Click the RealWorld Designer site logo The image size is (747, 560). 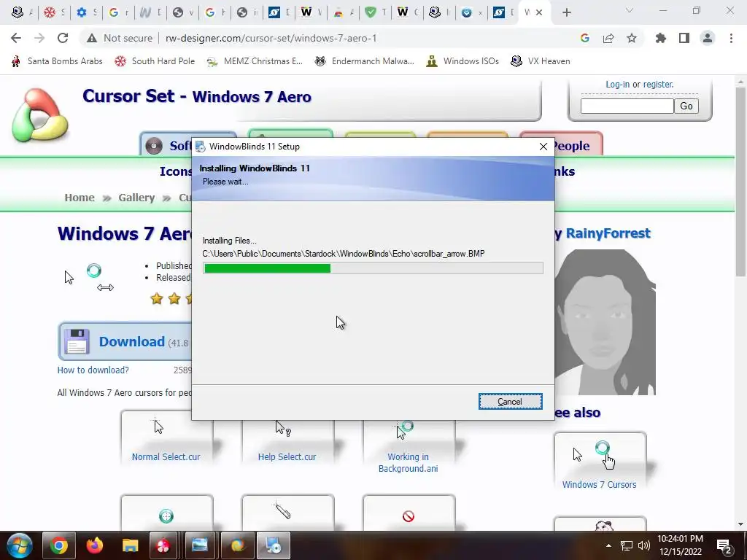[x=39, y=114]
